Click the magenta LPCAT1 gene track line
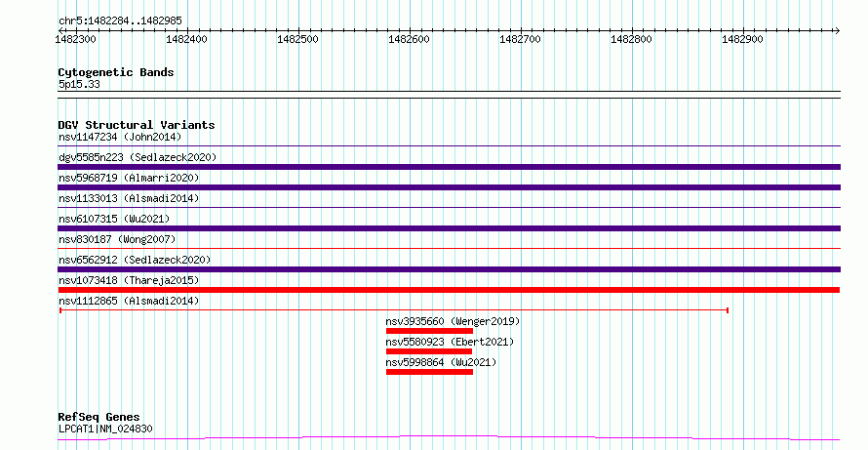868x450 pixels. click(449, 438)
